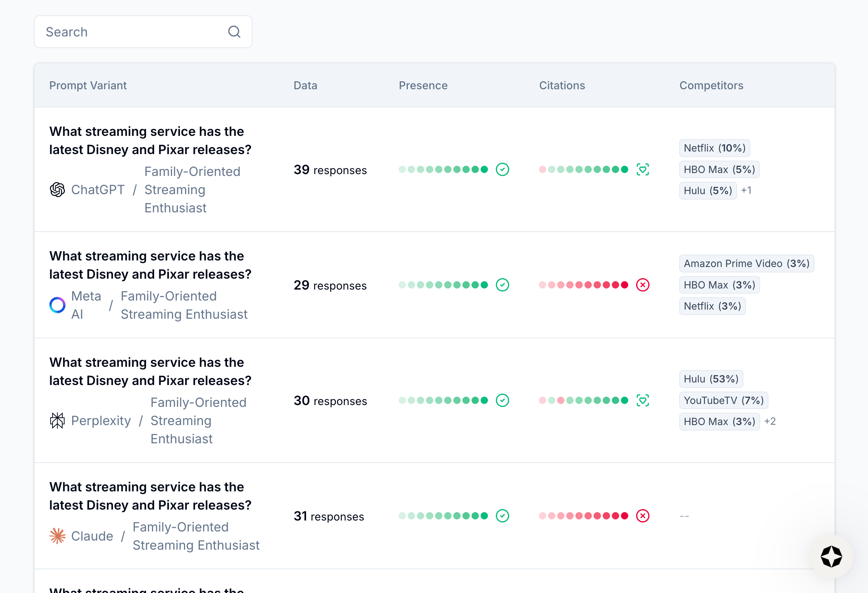Open the floating star assistant button

coord(832,557)
